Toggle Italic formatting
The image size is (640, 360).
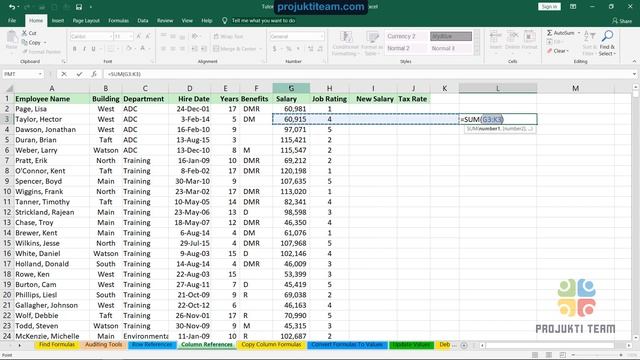click(84, 49)
